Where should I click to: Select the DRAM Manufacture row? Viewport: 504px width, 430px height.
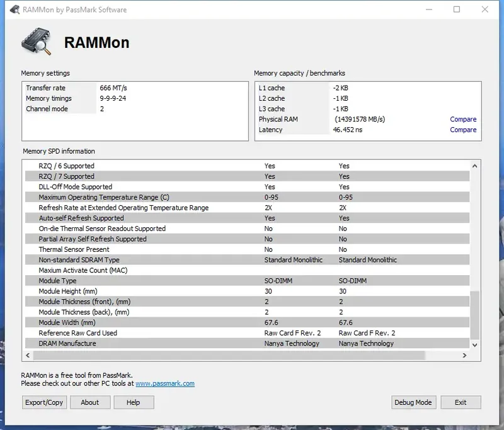click(x=247, y=343)
